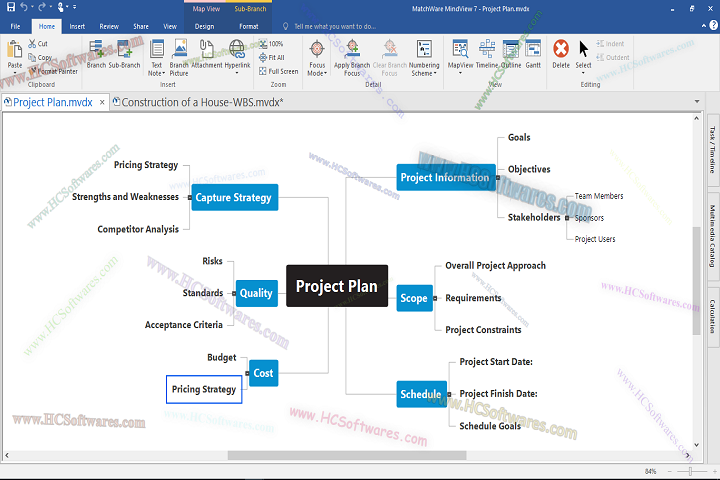Screen dimensions: 720x480
Task: Select the Project Plan central node
Action: click(337, 286)
